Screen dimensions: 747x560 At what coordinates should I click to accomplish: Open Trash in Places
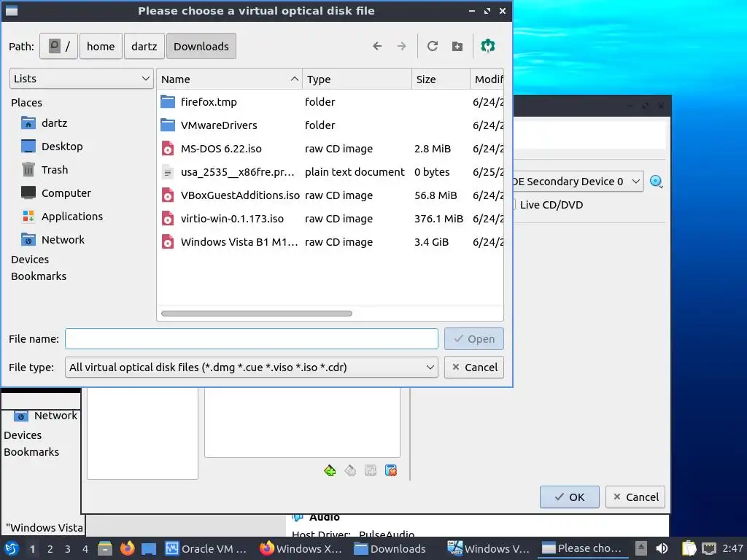pyautogui.click(x=44, y=169)
